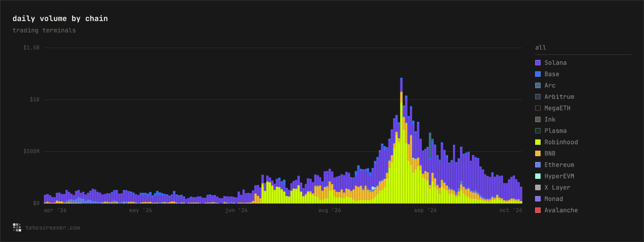This screenshot has height=242, width=644.
Task: Toggle the Arbitrum series label
Action: click(x=559, y=97)
